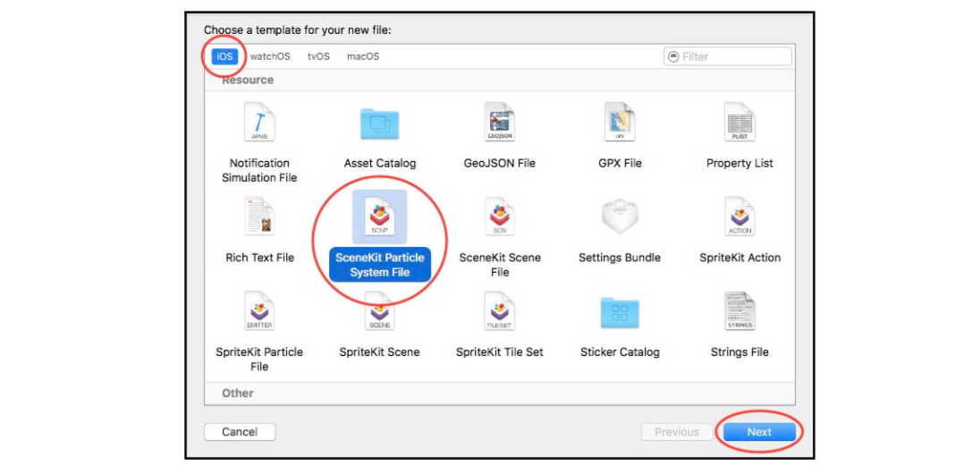The height and width of the screenshot is (467, 980).
Task: Click the 'SpriteKit Action' label
Action: (x=739, y=258)
